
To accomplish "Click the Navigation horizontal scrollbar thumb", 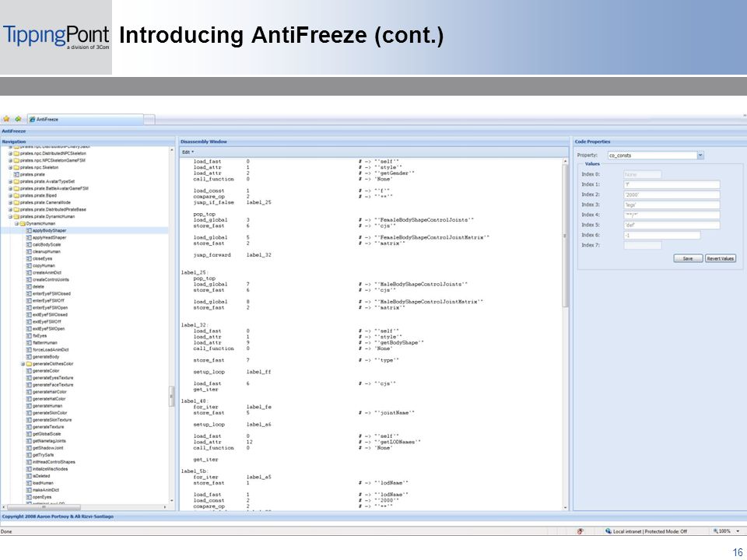I will 44,508.
